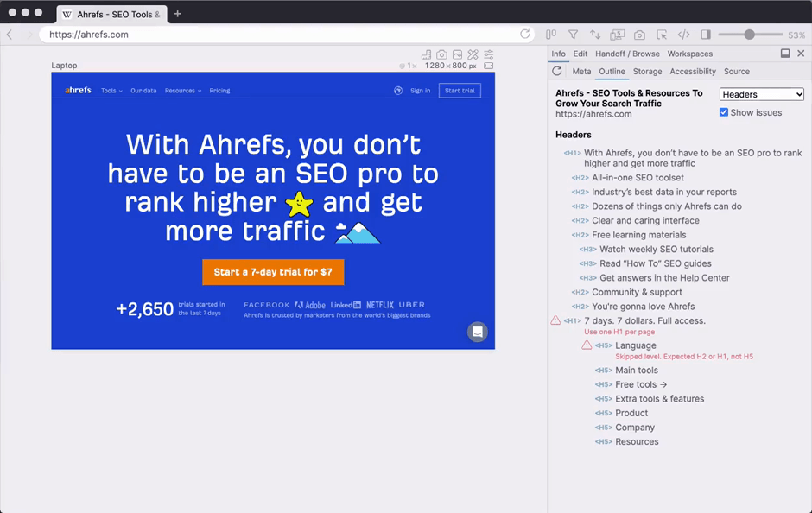Select the Meta subtab

tap(581, 72)
